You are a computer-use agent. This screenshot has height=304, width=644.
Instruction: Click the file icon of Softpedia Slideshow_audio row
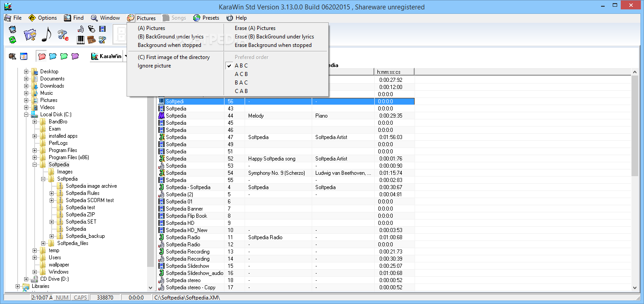coord(161,273)
